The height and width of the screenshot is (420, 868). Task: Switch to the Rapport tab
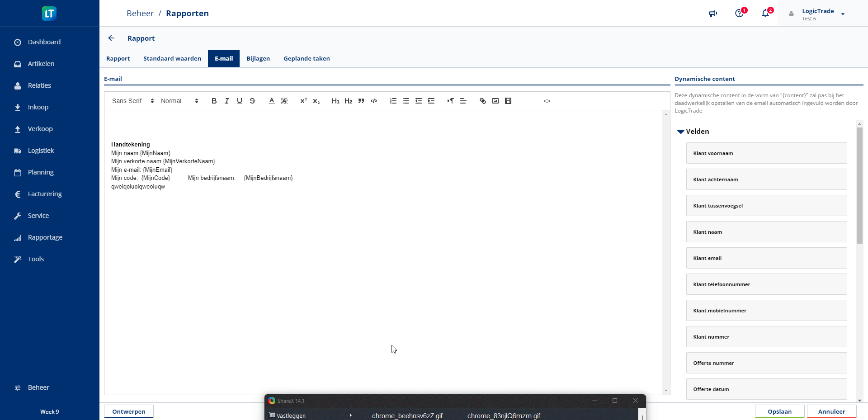[118, 58]
